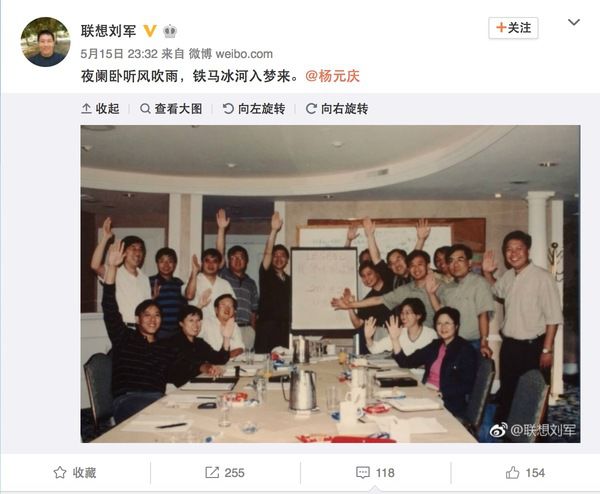Favorite the post with the 收藏 star
Viewport: 600px width, 494px height.
[75, 473]
